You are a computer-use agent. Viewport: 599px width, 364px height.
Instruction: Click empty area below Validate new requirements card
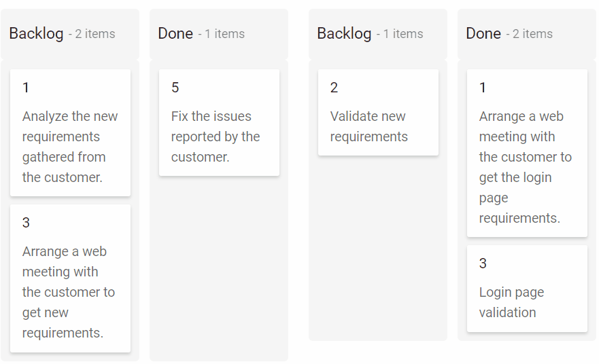378,251
